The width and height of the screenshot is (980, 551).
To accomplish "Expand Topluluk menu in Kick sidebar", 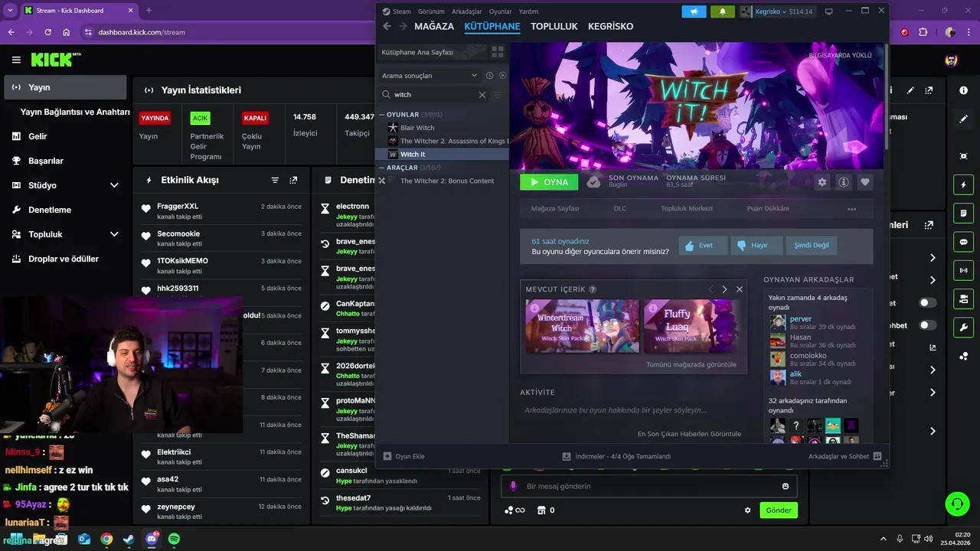I will pos(114,234).
